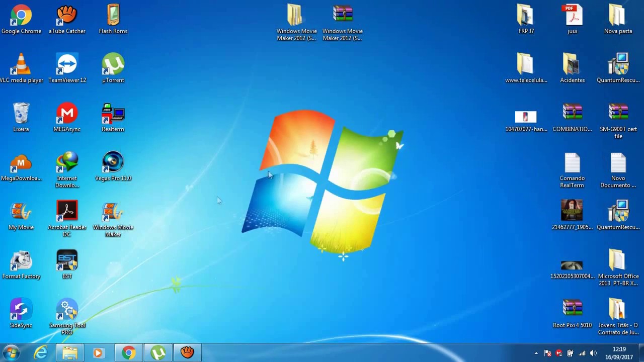Open the Windows Start menu
Image resolution: width=644 pixels, height=362 pixels.
11,353
